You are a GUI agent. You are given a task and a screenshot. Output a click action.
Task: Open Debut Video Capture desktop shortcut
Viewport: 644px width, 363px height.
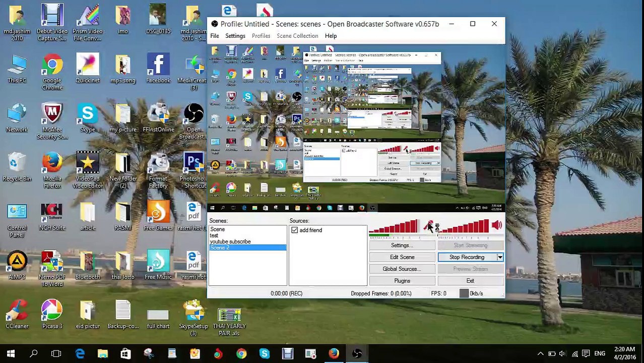tap(52, 23)
